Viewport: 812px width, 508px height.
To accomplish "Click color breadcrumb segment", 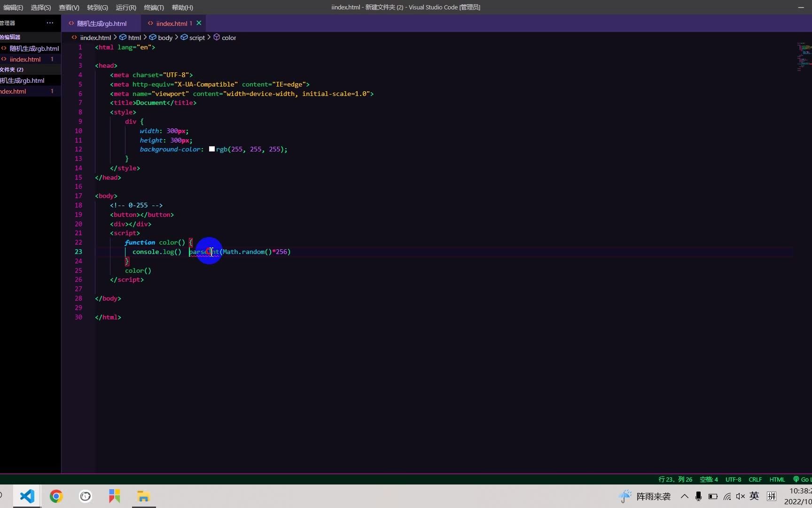I will [229, 38].
